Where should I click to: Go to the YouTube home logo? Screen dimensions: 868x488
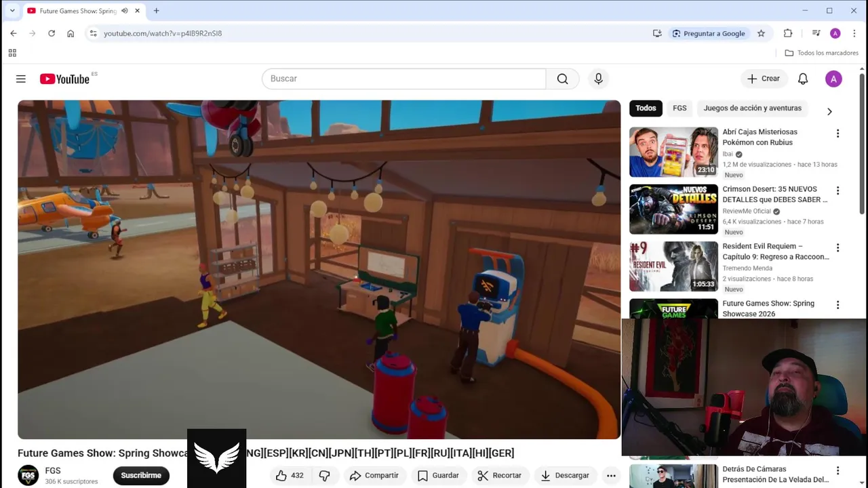coord(64,79)
